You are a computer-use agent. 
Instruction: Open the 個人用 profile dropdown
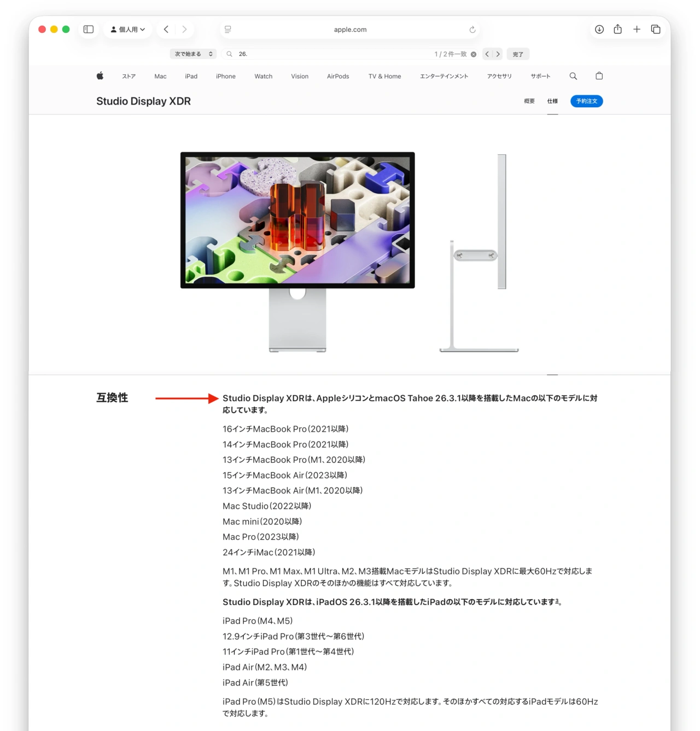(x=127, y=29)
